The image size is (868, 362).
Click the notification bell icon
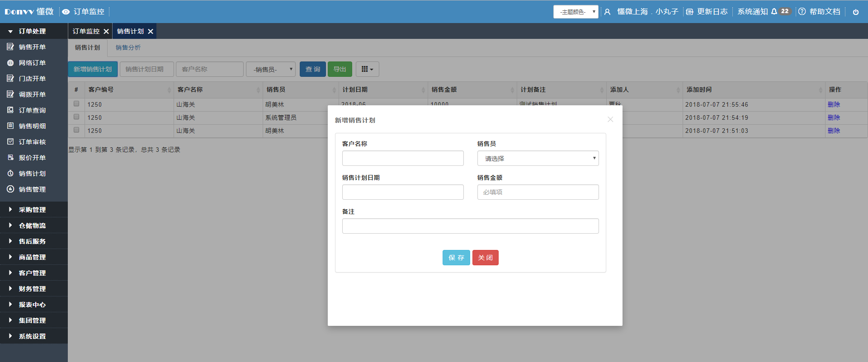(774, 11)
